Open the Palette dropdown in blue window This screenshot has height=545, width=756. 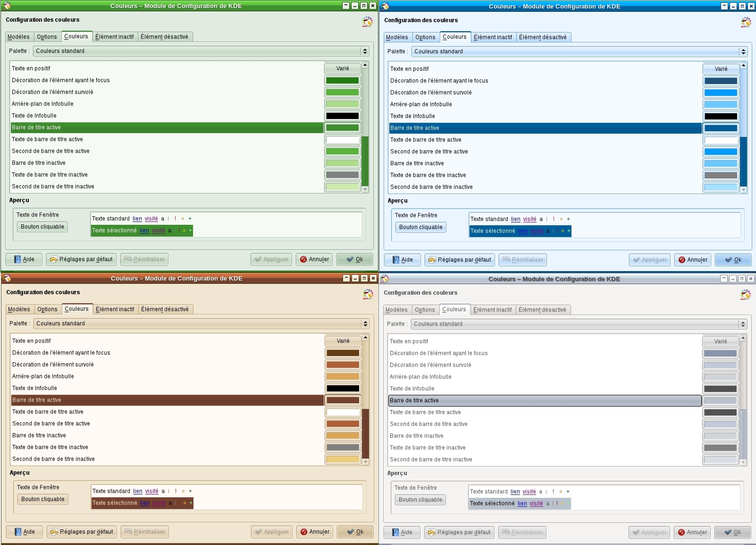pyautogui.click(x=580, y=51)
